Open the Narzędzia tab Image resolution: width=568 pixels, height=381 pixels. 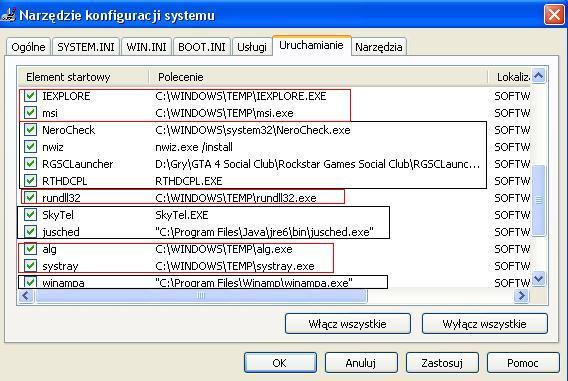(379, 47)
